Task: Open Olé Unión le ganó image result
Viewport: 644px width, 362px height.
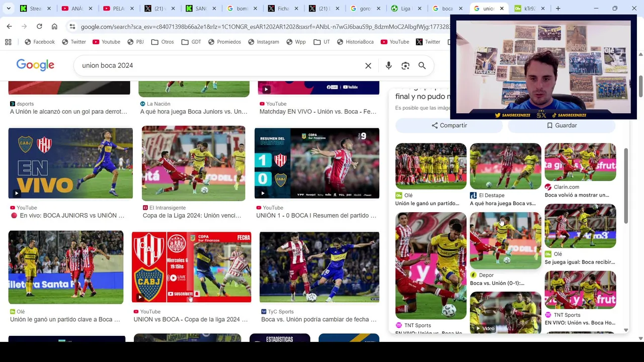Action: (66, 267)
